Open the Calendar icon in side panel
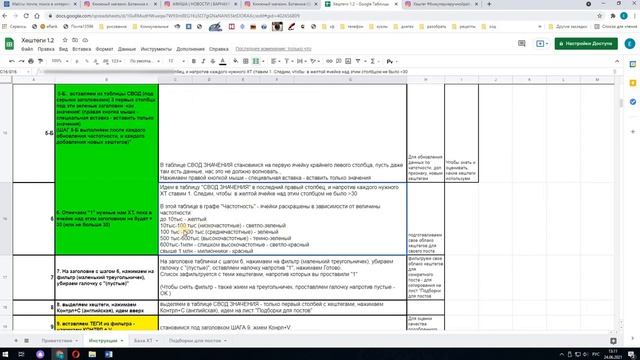 pyautogui.click(x=633, y=64)
